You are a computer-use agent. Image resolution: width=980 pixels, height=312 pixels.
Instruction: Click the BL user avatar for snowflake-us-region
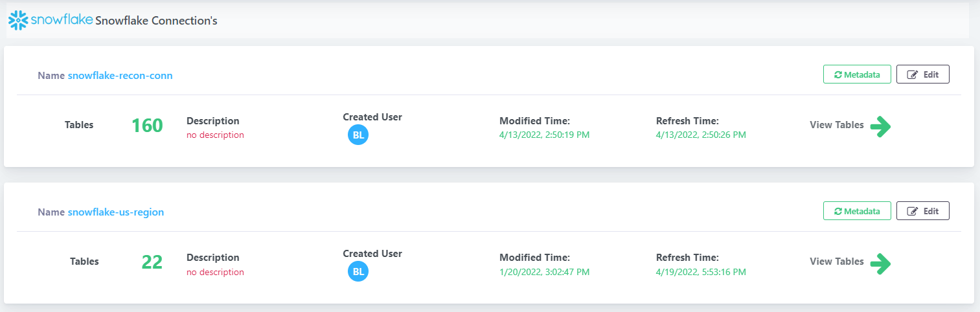click(358, 271)
